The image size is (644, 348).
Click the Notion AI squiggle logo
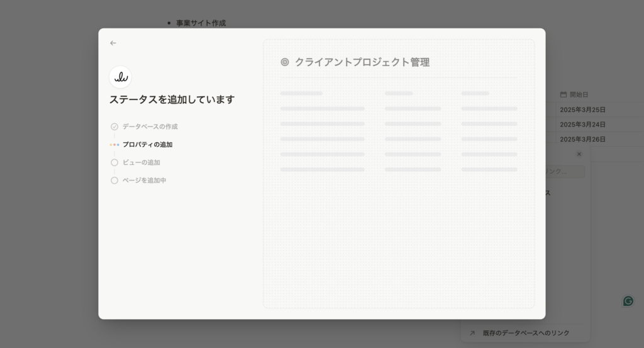tap(120, 77)
